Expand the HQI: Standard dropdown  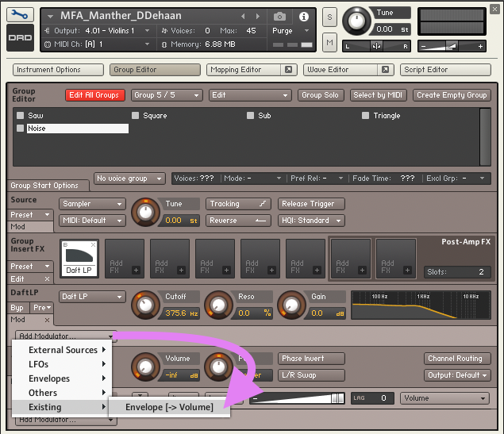[310, 221]
